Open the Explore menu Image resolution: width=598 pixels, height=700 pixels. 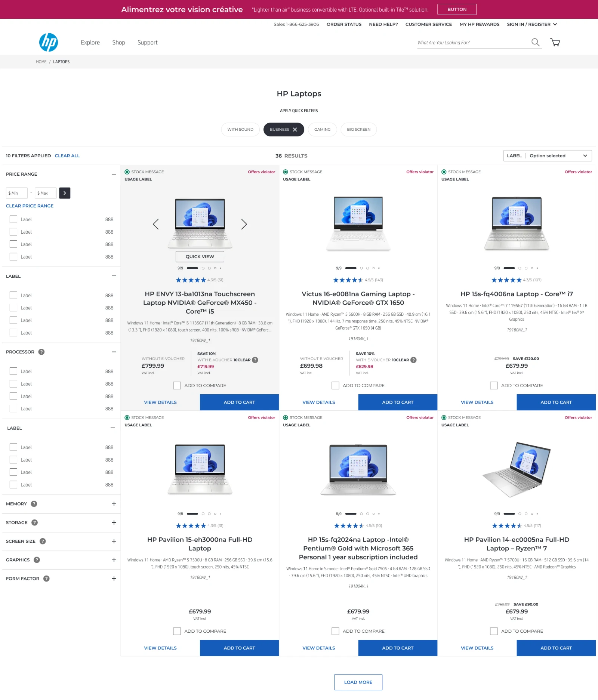[90, 43]
